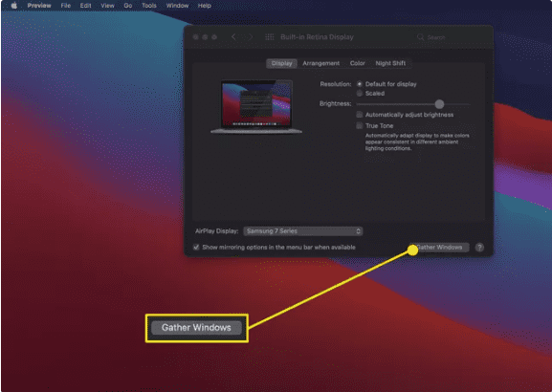Open the help question mark button
552x392 pixels.
coord(479,248)
